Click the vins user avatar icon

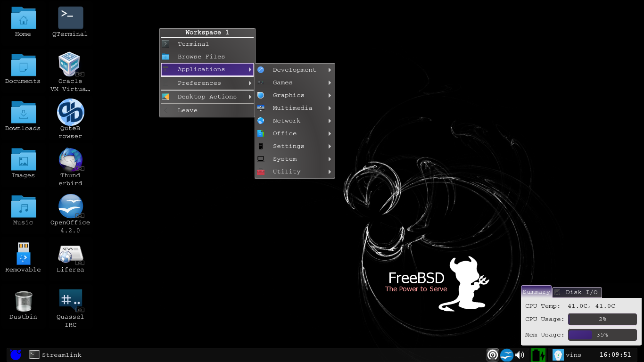pyautogui.click(x=558, y=355)
